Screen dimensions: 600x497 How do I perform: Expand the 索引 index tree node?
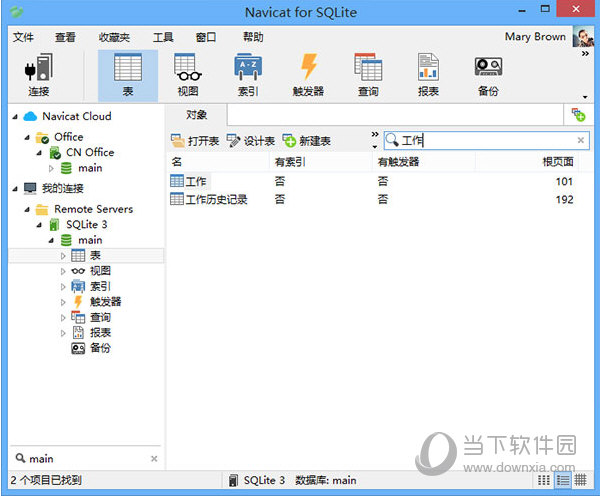[63, 287]
